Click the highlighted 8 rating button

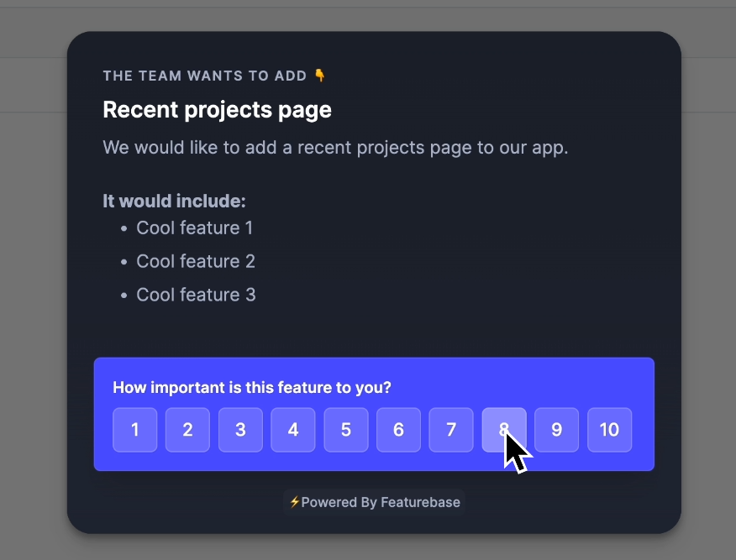504,430
